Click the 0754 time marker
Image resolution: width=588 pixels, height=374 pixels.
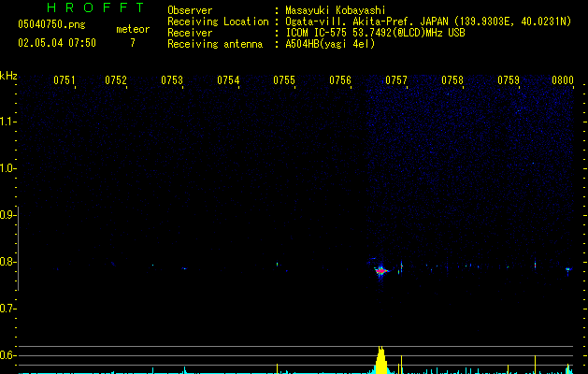click(x=228, y=80)
